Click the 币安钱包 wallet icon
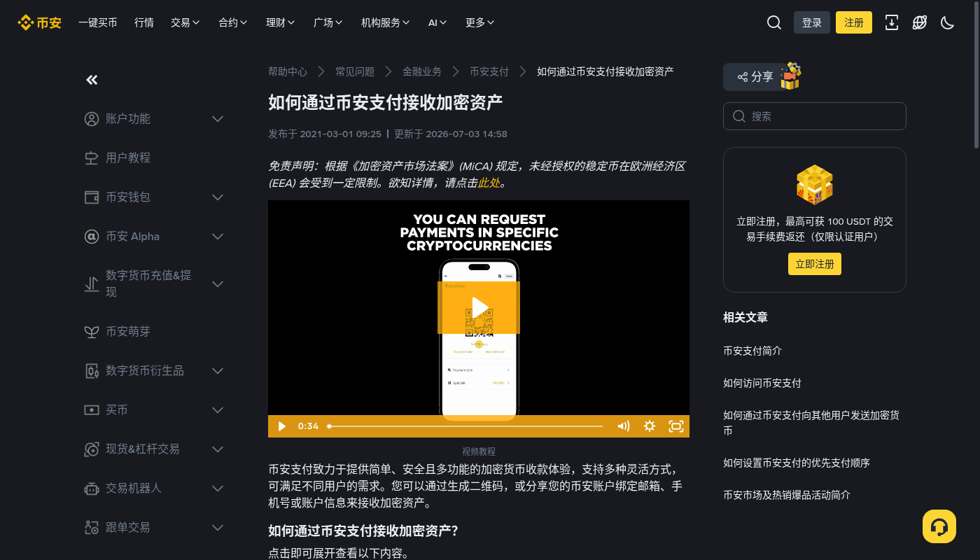This screenshot has height=560, width=980. pos(92,197)
